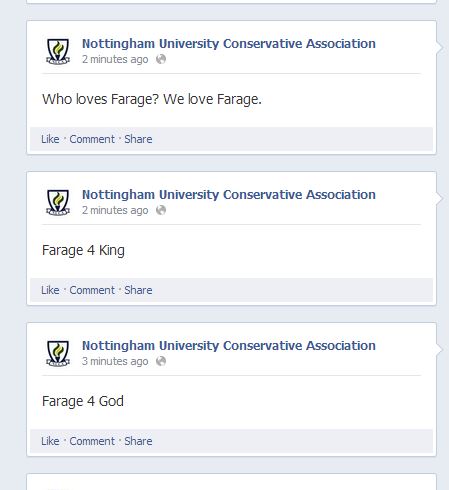Click the crest avatar on the 'Who loves Farage?' post
This screenshot has height=490, width=449.
[x=58, y=51]
